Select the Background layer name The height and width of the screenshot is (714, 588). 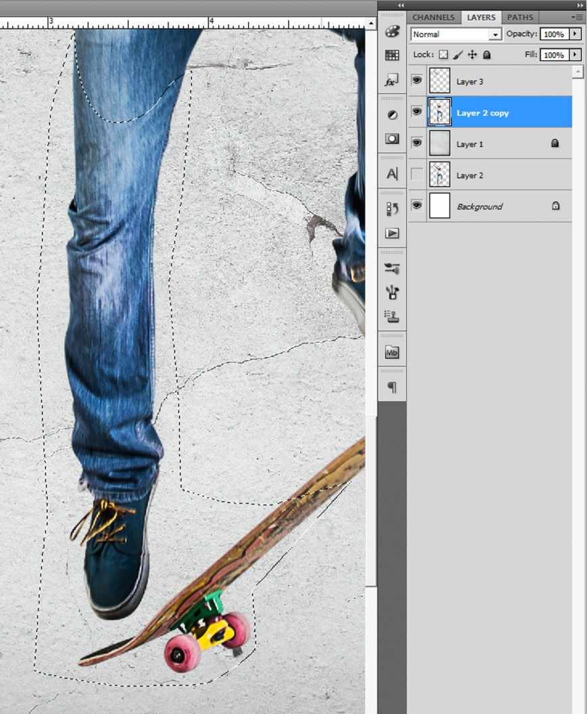pos(480,207)
